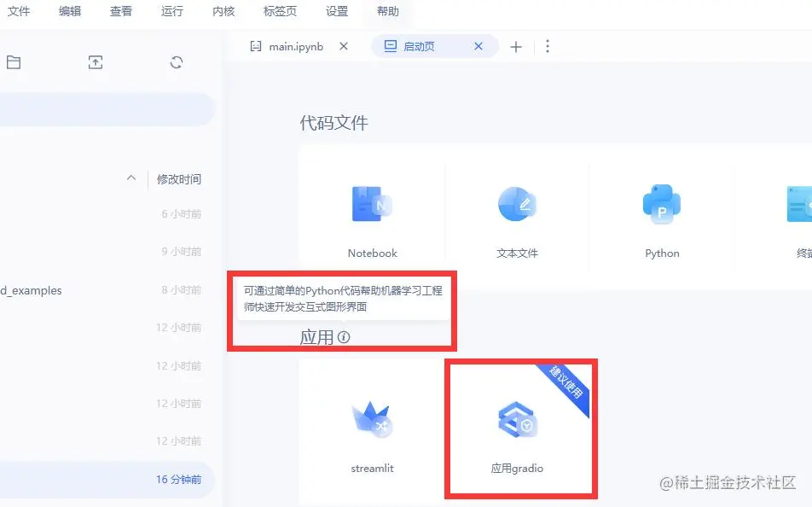The image size is (812, 507).
Task: Click the streamlit label
Action: pos(373,469)
